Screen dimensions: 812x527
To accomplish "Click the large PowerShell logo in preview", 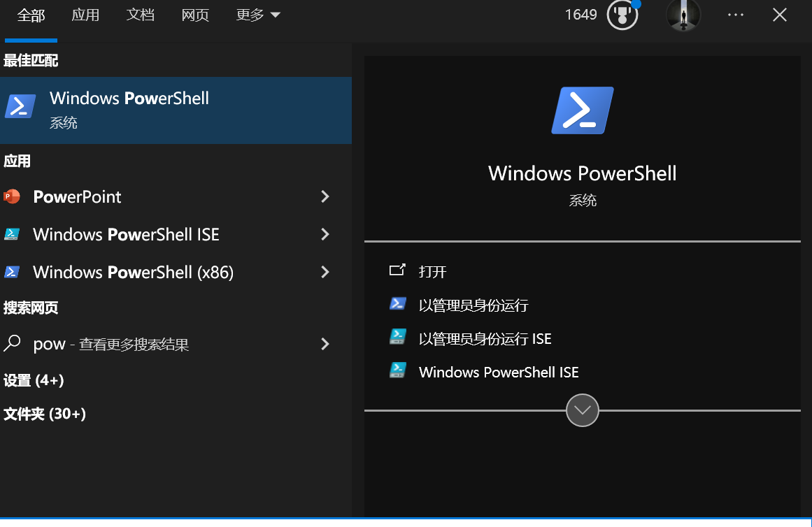I will click(x=583, y=110).
